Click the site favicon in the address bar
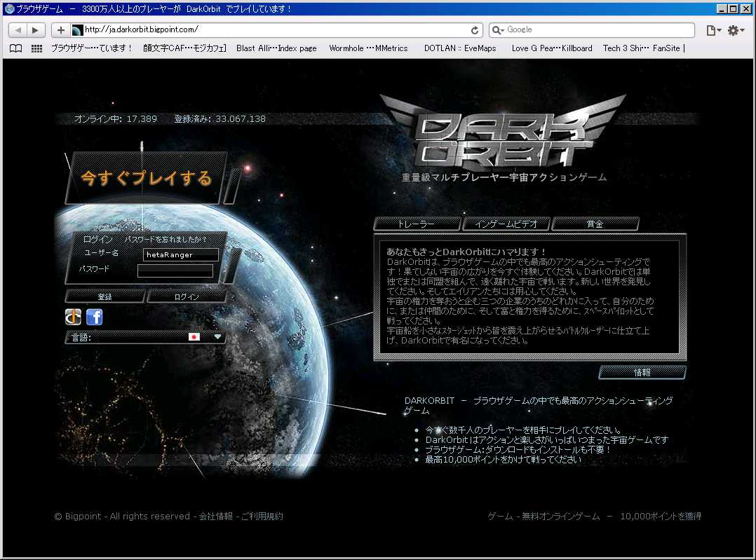Viewport: 756px width, 560px height. [78, 30]
